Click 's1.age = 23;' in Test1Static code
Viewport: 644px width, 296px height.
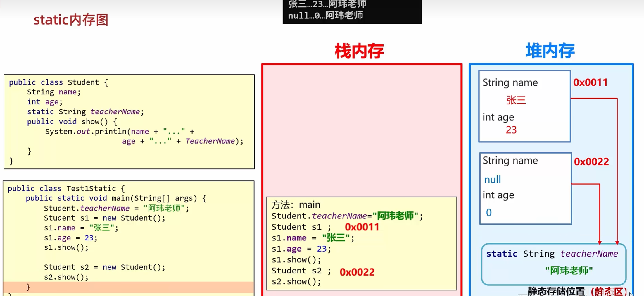(70, 238)
